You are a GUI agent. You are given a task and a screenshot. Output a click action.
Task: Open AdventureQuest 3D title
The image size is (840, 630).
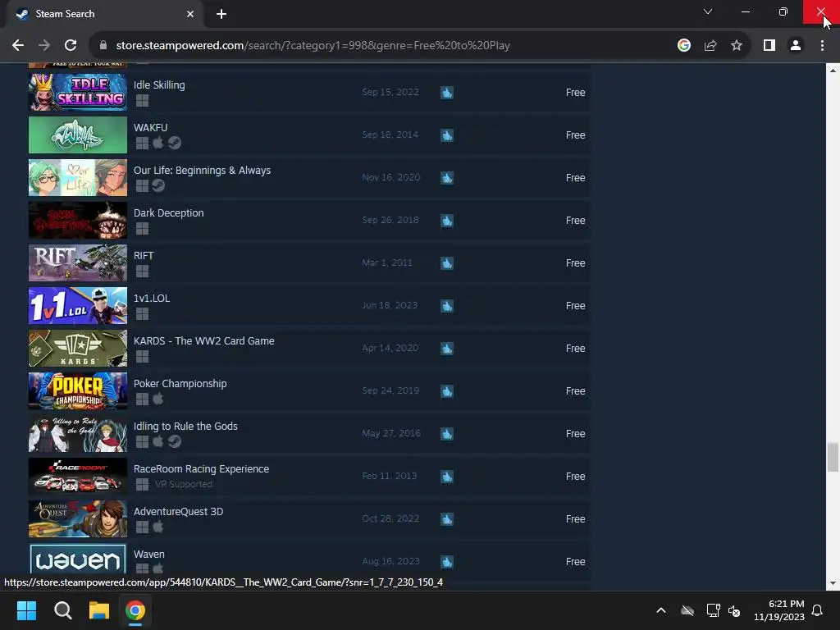tap(178, 512)
